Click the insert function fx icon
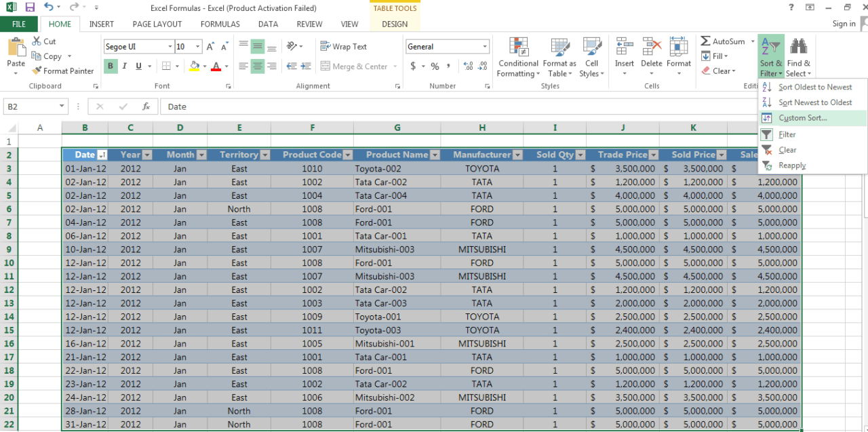 point(146,106)
